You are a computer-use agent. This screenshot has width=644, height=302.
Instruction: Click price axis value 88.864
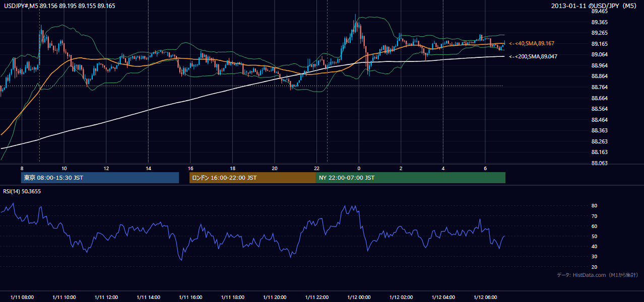[x=599, y=77]
